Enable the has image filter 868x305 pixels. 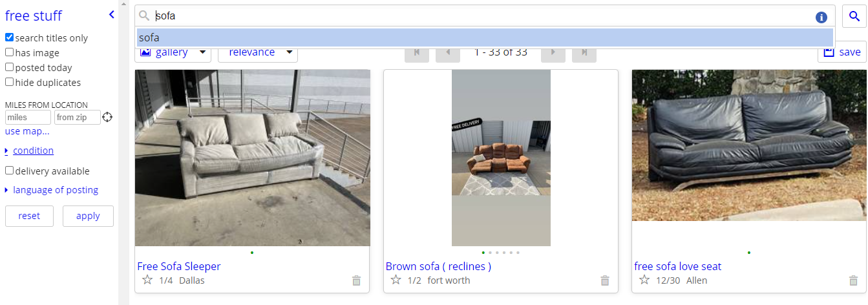(x=9, y=52)
